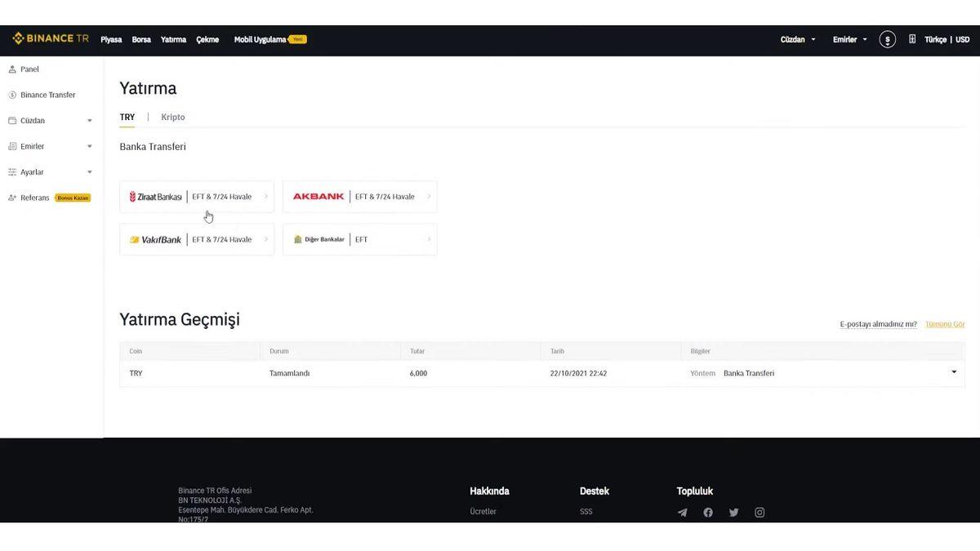
Task: Click the Telegram icon in the footer
Action: tap(682, 512)
